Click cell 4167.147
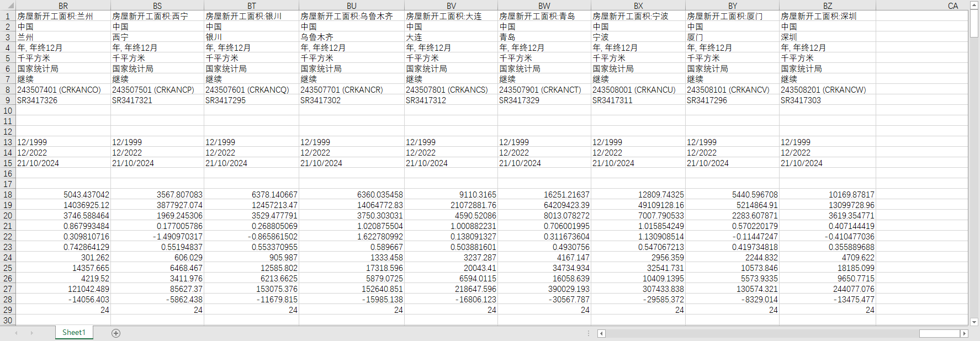Viewport: 980px width, 341px height. click(x=544, y=257)
